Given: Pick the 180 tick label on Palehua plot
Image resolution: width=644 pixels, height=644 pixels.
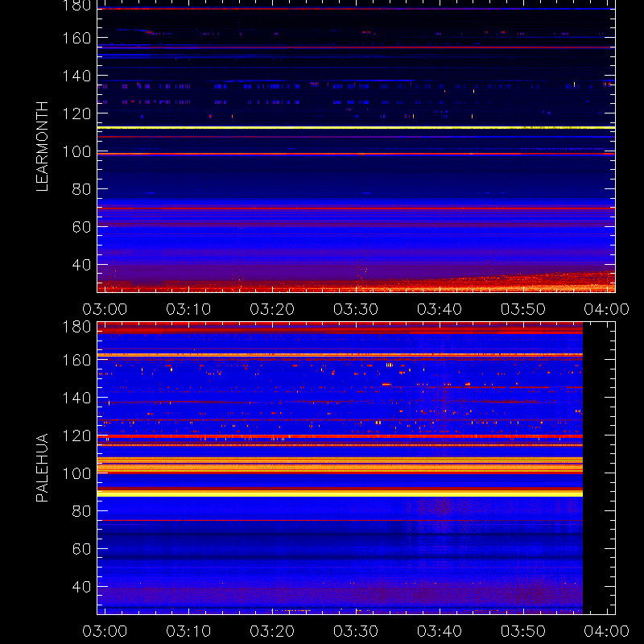Looking at the screenshot, I should click(x=76, y=327).
